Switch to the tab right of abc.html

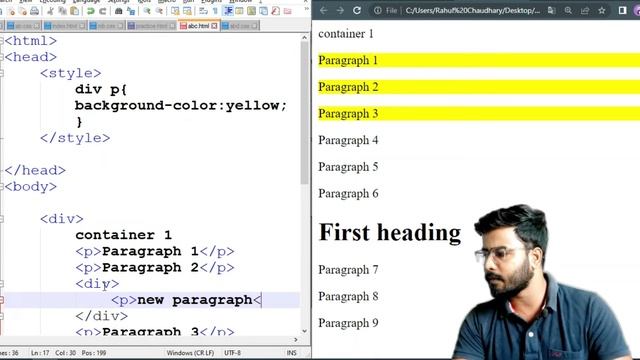pyautogui.click(x=240, y=26)
